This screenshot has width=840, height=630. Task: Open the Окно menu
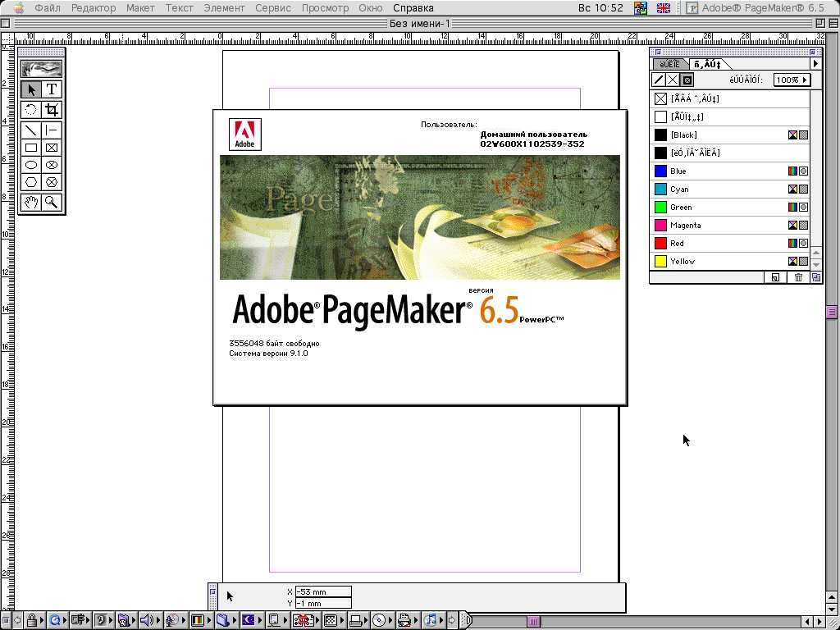371,8
